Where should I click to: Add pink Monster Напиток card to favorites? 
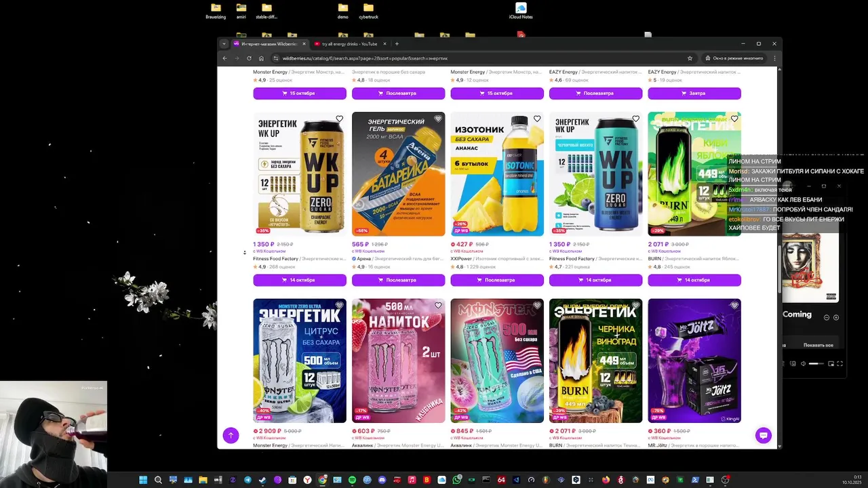coord(438,306)
